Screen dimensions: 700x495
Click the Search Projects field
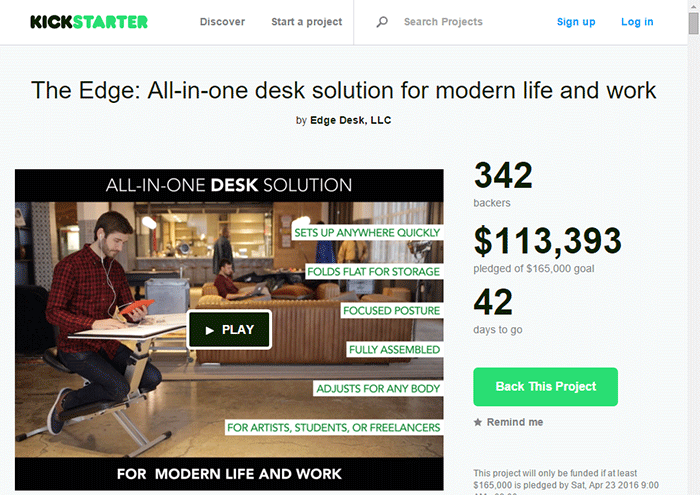click(x=443, y=22)
